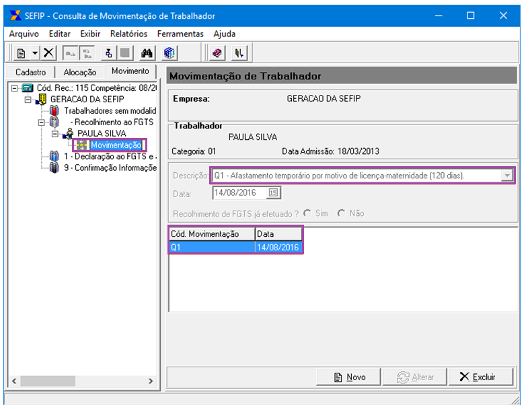Screen dimensions: 532x409
Task: Select the PAULA SILVA tree label
Action: (102, 134)
